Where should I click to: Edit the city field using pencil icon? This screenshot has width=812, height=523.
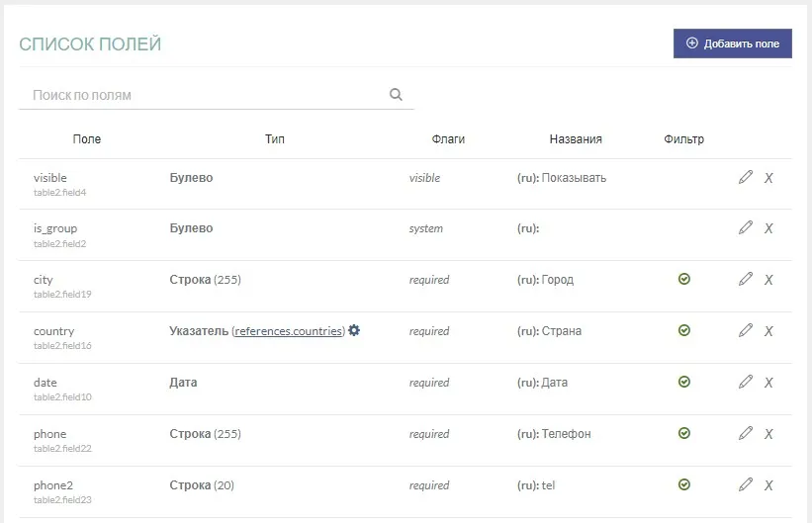pyautogui.click(x=746, y=280)
